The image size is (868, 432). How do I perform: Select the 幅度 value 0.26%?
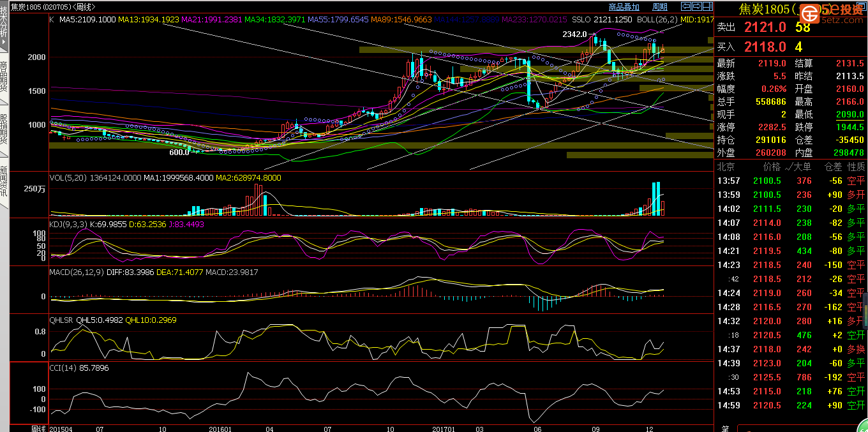pos(774,89)
